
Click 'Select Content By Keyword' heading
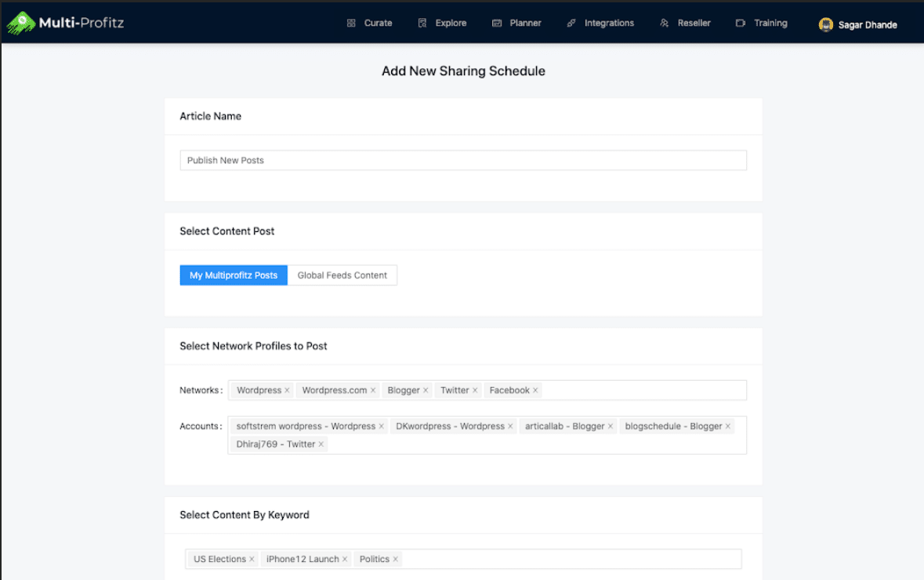click(245, 515)
